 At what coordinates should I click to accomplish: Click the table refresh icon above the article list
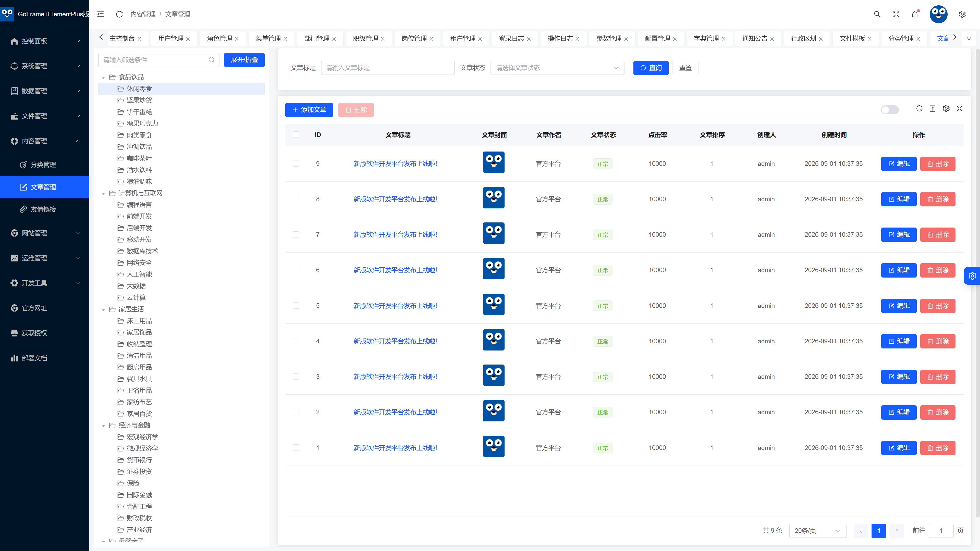pos(919,109)
